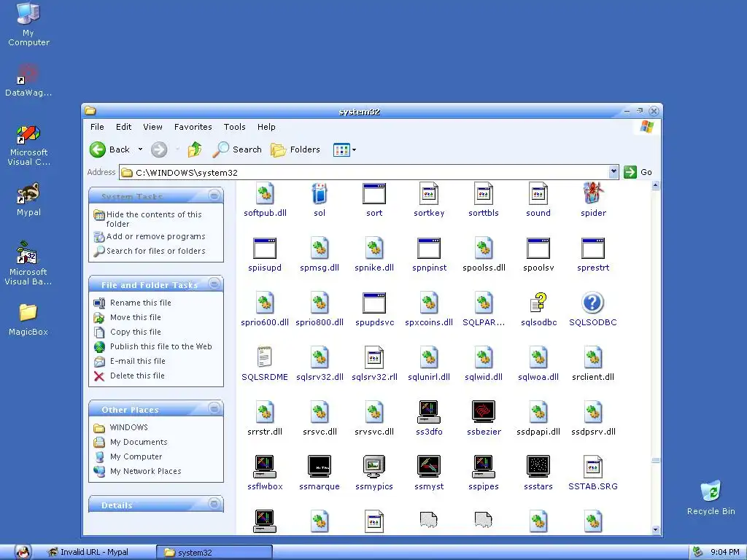Collapse the Other Places panel
Image resolution: width=747 pixels, height=560 pixels.
pyautogui.click(x=214, y=408)
